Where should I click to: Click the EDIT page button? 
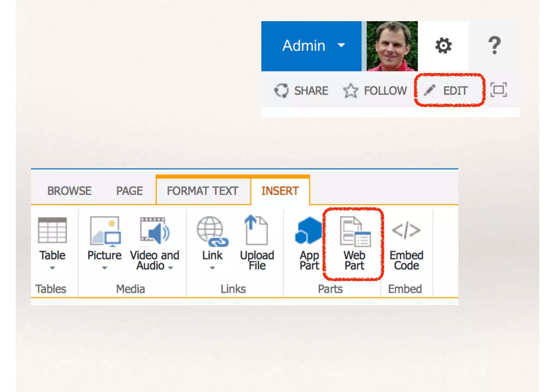tap(448, 90)
